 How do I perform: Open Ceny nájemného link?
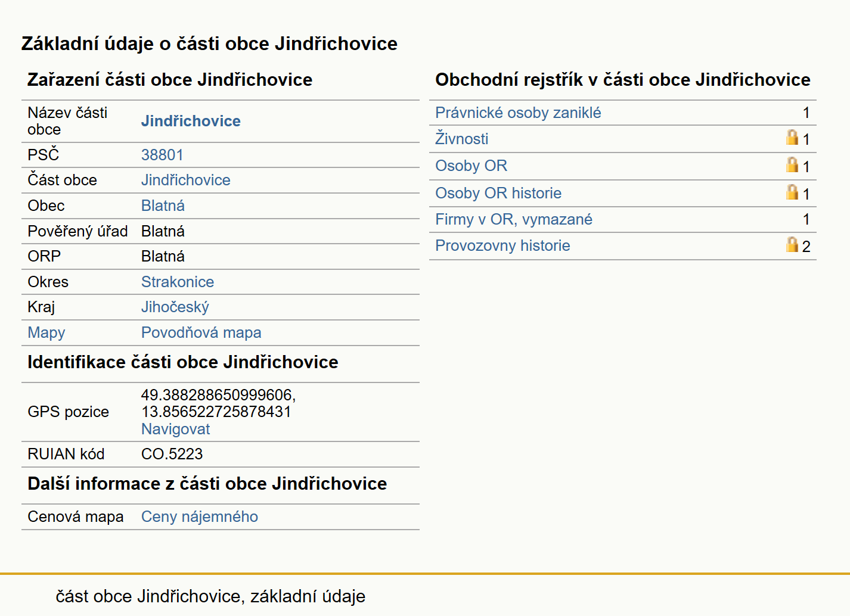200,517
